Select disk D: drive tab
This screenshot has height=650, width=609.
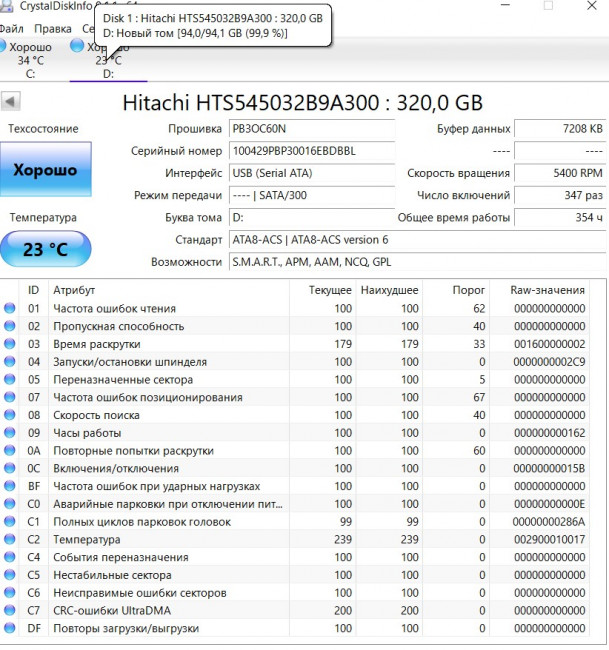click(108, 60)
